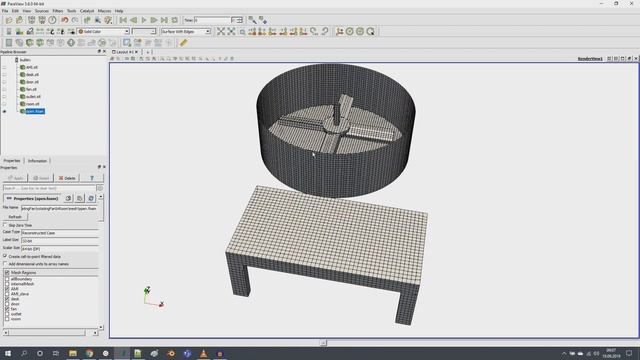
Task: Toggle visibility eye for AMI.stl
Action: coord(4,67)
